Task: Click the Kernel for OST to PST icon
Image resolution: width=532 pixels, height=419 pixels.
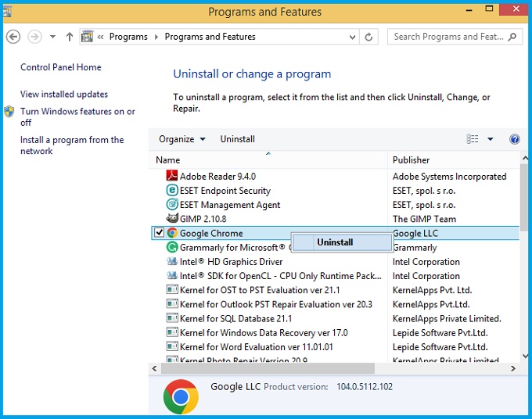Action: point(172,289)
